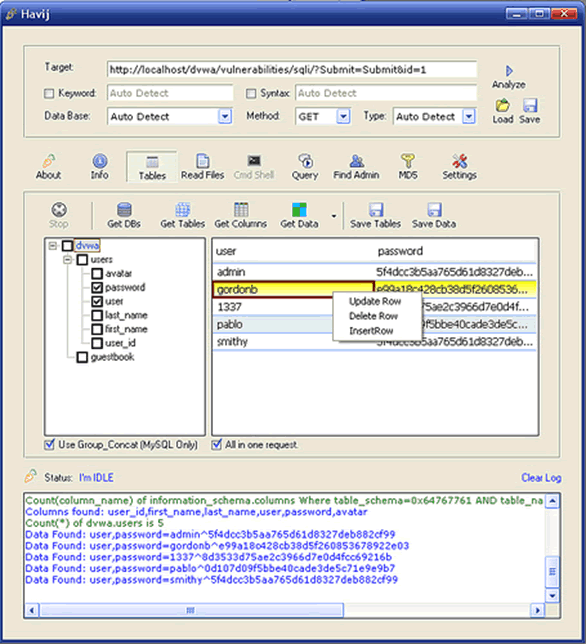Check the first_name column checkbox
The height and width of the screenshot is (644, 586).
97,329
